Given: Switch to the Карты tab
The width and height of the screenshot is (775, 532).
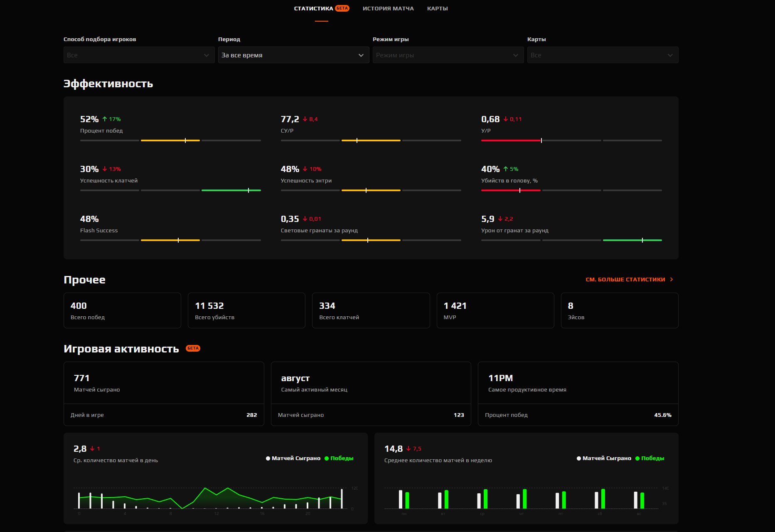Looking at the screenshot, I should pyautogui.click(x=437, y=8).
